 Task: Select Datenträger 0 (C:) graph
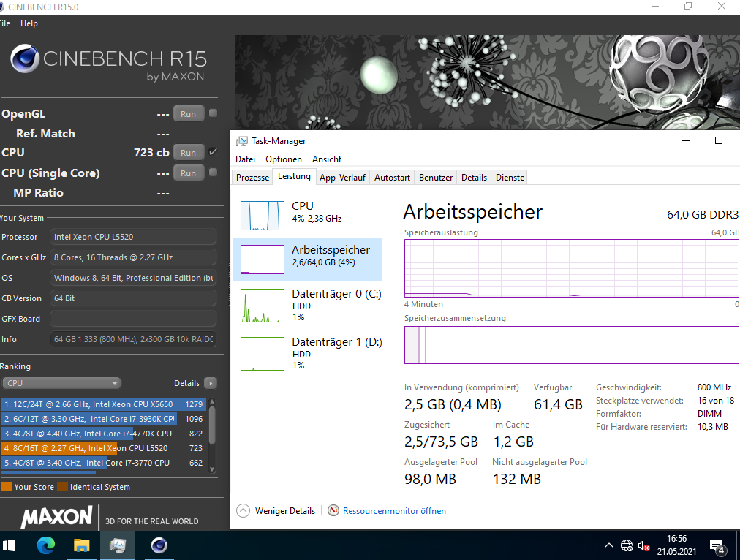click(x=263, y=306)
